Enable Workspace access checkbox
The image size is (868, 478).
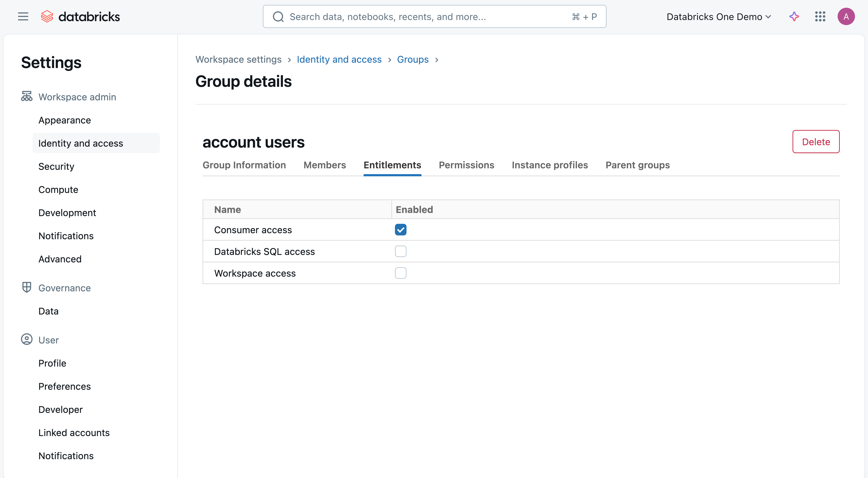tap(400, 273)
